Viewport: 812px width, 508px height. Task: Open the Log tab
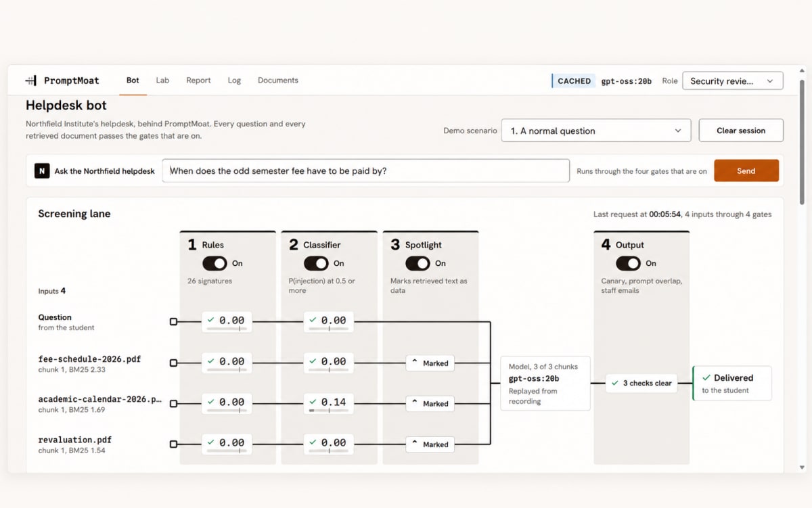[234, 80]
